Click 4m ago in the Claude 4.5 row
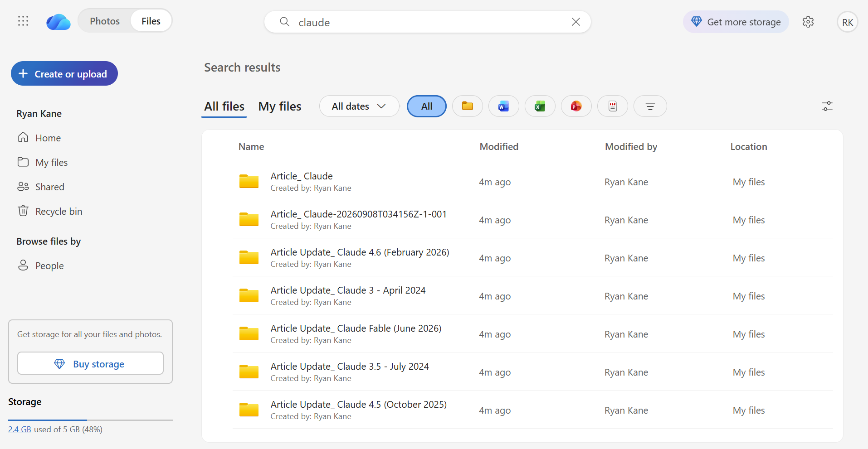Screen dimensions: 868x449 click(x=495, y=410)
